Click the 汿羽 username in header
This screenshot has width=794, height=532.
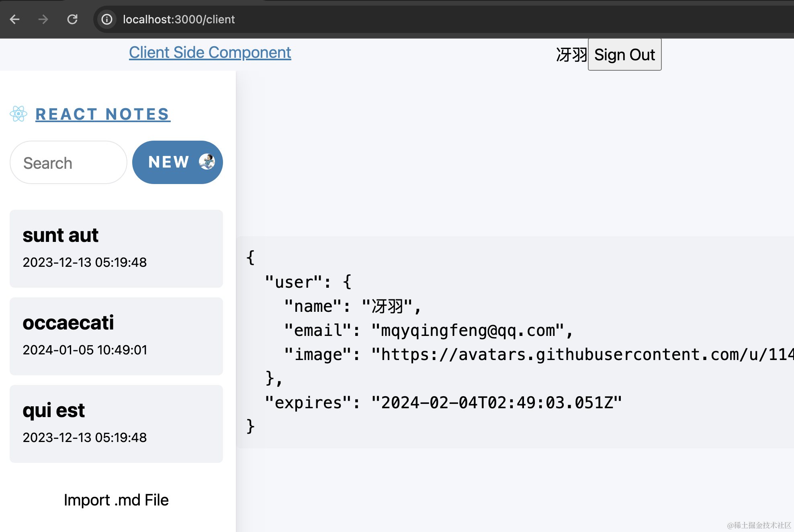tap(571, 55)
